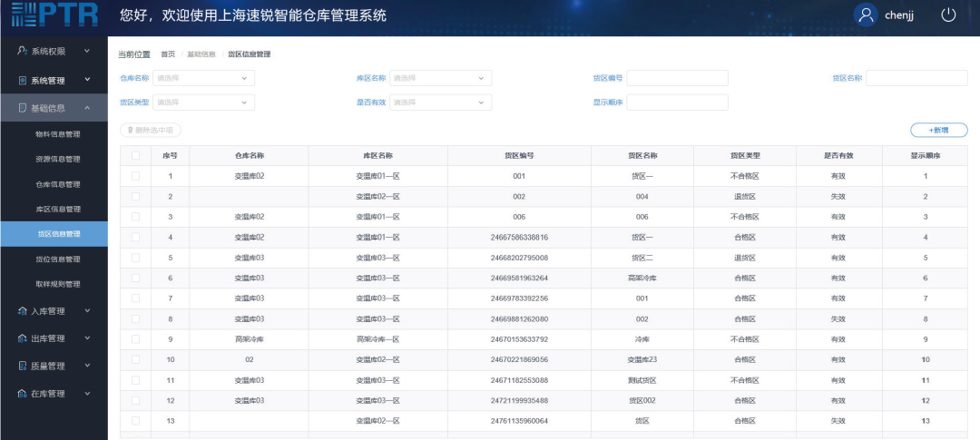Click 仓库名称 cell 02 in row 10

click(249, 359)
